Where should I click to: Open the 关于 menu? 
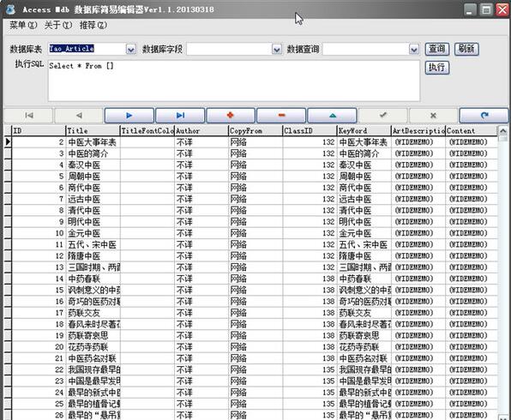click(58, 25)
